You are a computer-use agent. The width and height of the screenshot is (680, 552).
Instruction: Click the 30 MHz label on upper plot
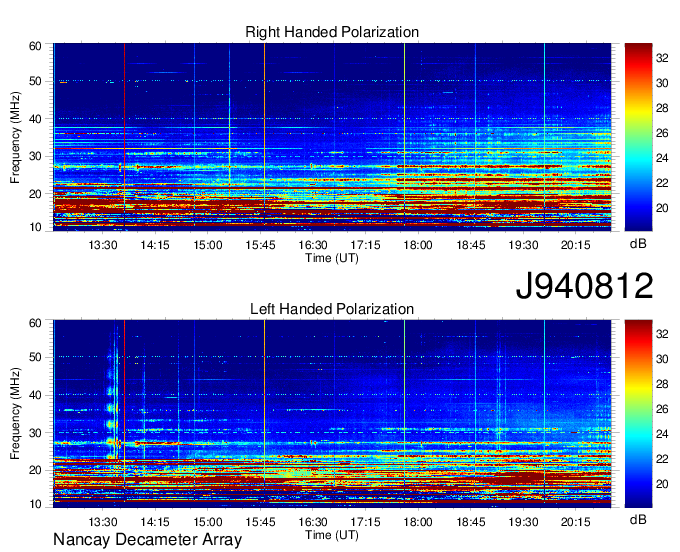click(35, 156)
